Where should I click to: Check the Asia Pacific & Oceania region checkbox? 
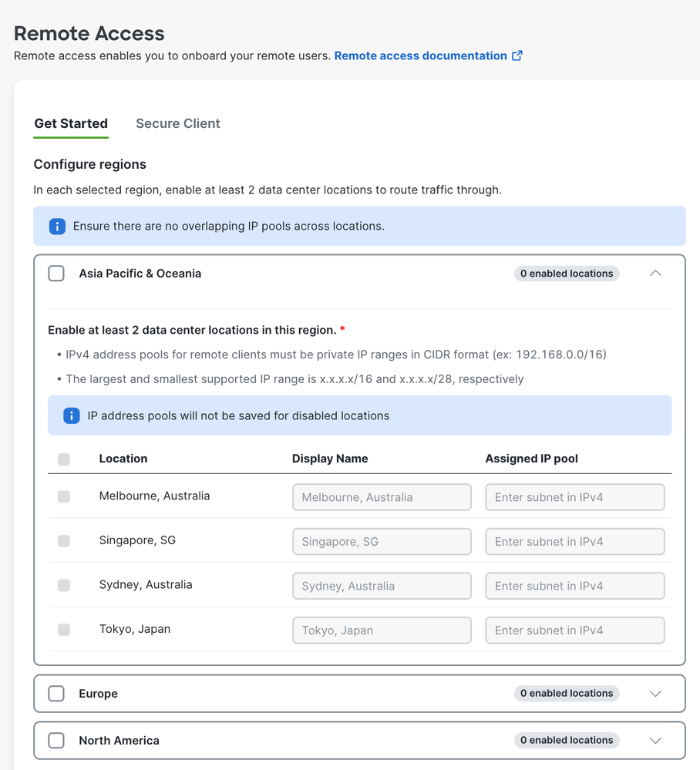tap(56, 274)
